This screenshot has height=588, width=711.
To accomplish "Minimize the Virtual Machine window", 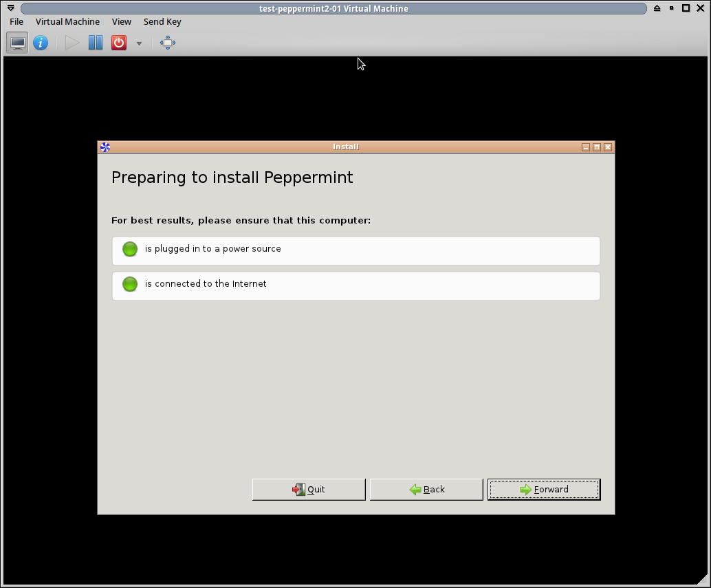I will click(672, 8).
